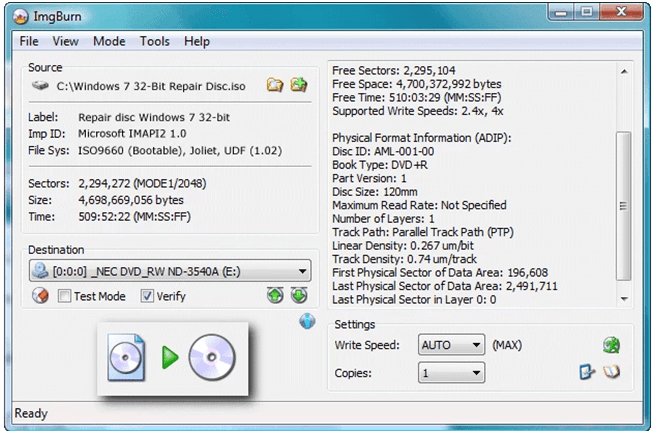
Task: Open the Mode menu
Action: (109, 42)
